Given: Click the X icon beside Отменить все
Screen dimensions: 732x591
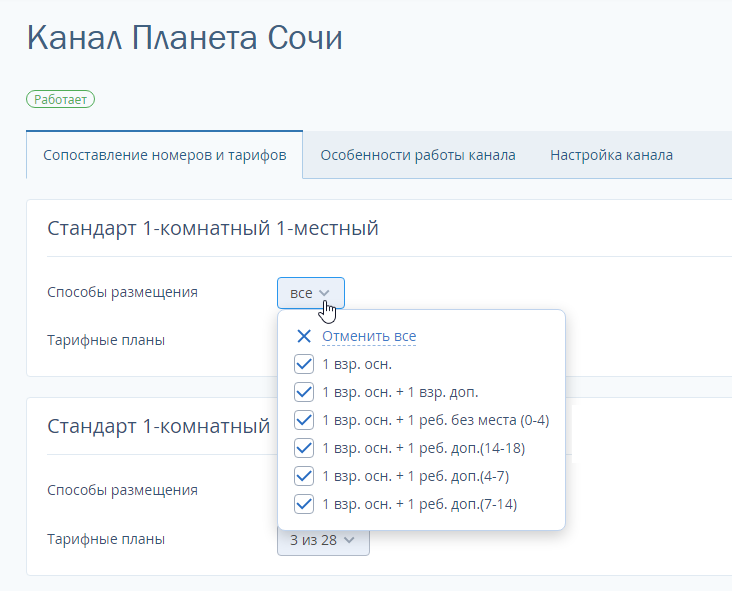Looking at the screenshot, I should [304, 336].
